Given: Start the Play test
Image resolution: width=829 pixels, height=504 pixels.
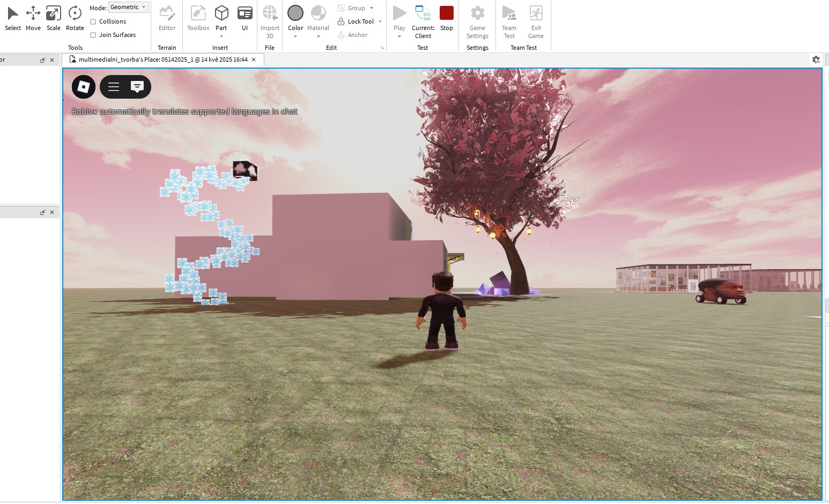Looking at the screenshot, I should pyautogui.click(x=399, y=17).
